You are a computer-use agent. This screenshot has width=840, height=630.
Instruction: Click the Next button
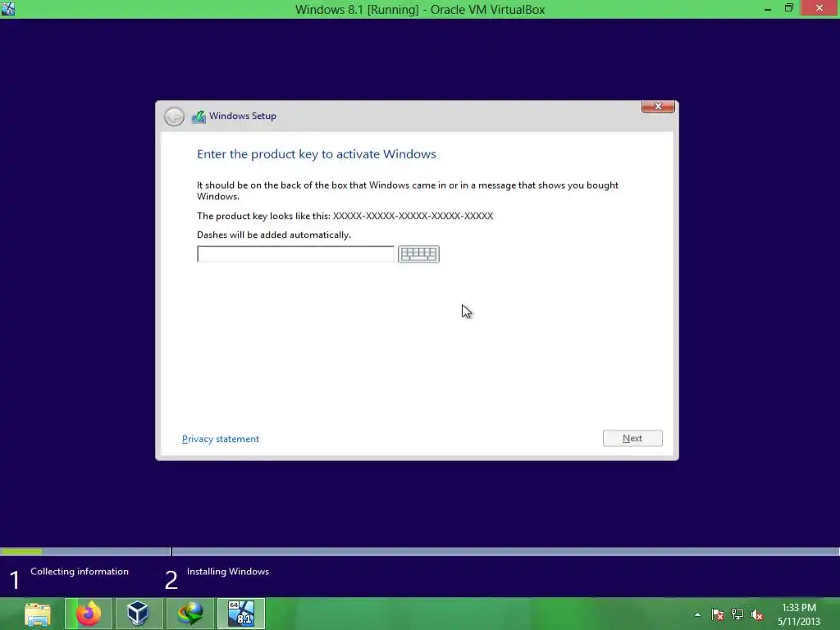(632, 438)
